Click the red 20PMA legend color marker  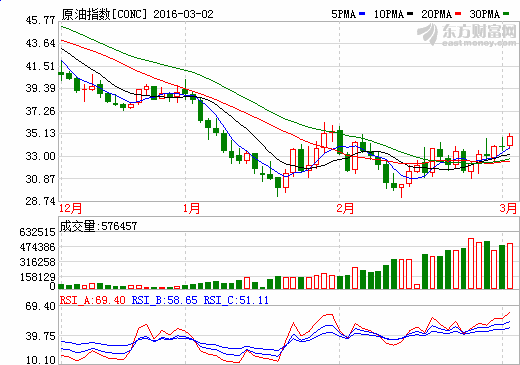(x=458, y=14)
